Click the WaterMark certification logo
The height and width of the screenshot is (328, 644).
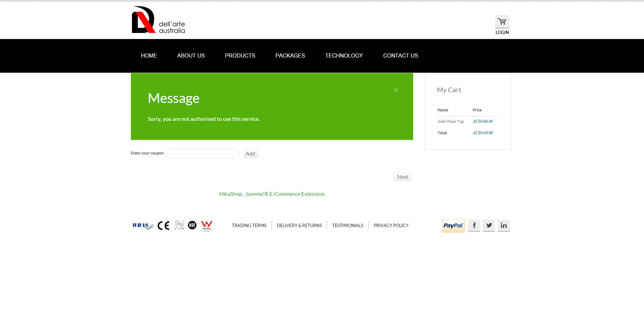207,226
